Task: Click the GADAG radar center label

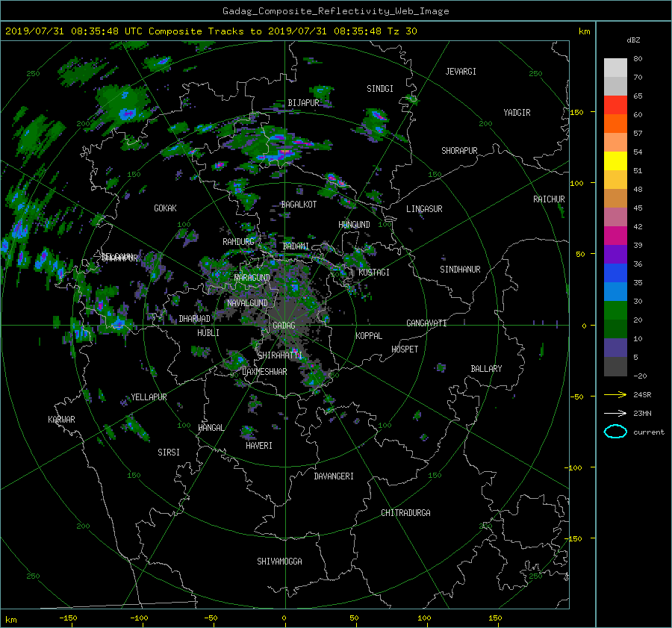Action: tap(284, 326)
